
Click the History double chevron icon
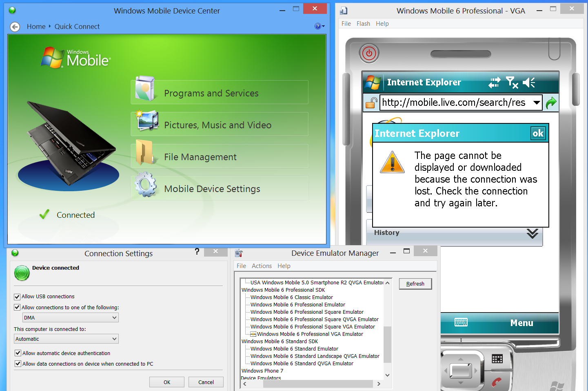[532, 233]
